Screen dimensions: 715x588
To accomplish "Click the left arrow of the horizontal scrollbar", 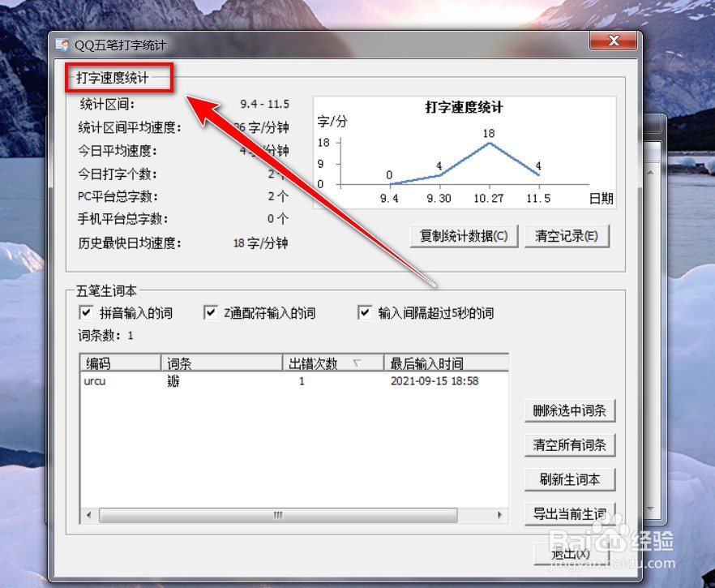I will click(x=88, y=515).
